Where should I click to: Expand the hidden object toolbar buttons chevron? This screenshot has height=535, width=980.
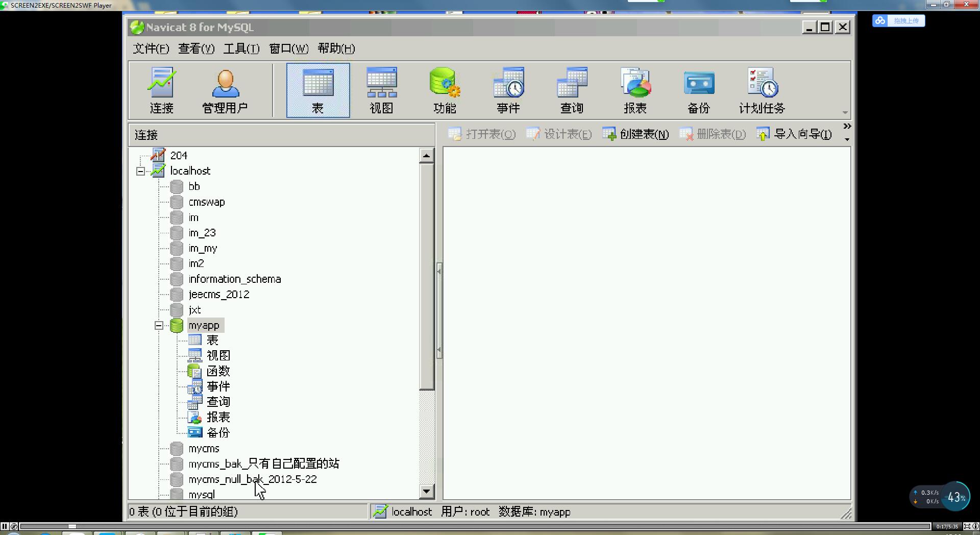(847, 126)
